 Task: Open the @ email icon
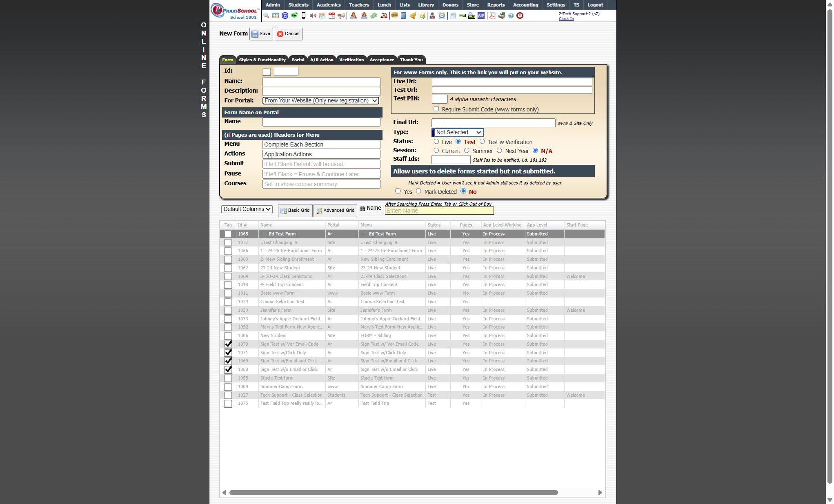(285, 16)
